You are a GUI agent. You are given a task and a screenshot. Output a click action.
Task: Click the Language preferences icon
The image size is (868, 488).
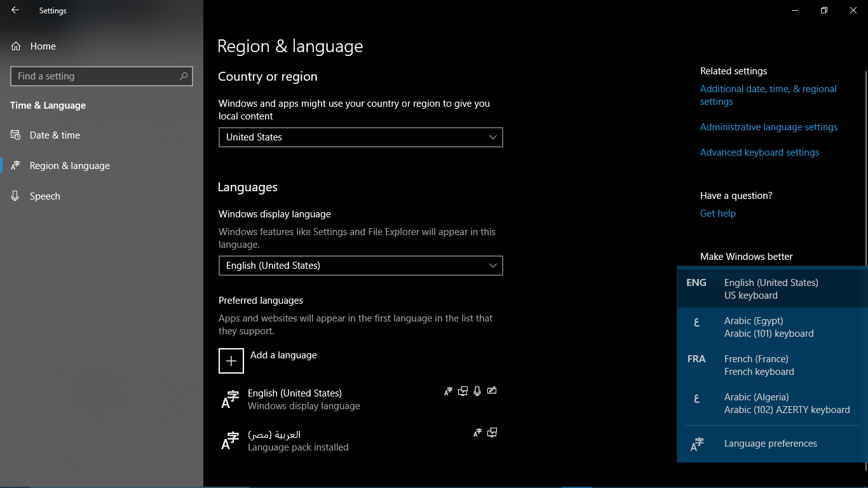pyautogui.click(x=697, y=445)
